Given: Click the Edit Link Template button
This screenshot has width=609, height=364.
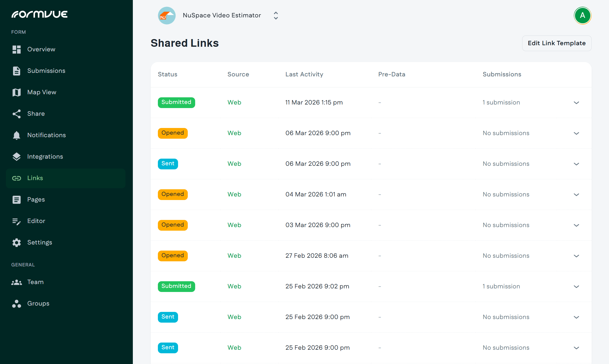Looking at the screenshot, I should (x=557, y=43).
